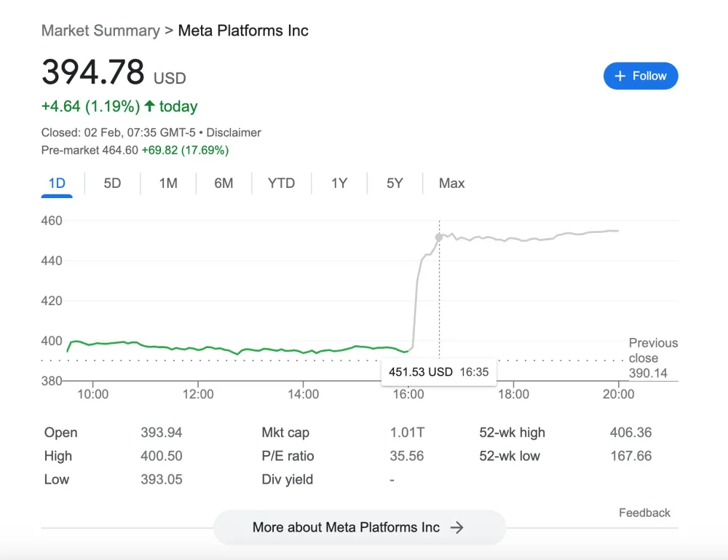Click the Mkt cap value 1.01T

(x=407, y=433)
